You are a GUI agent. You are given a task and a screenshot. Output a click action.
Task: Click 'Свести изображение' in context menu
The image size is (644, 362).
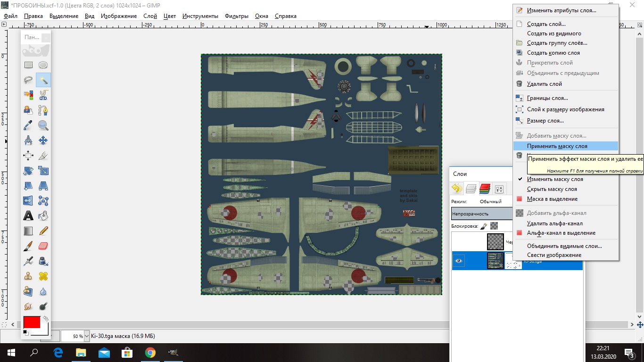click(x=554, y=255)
